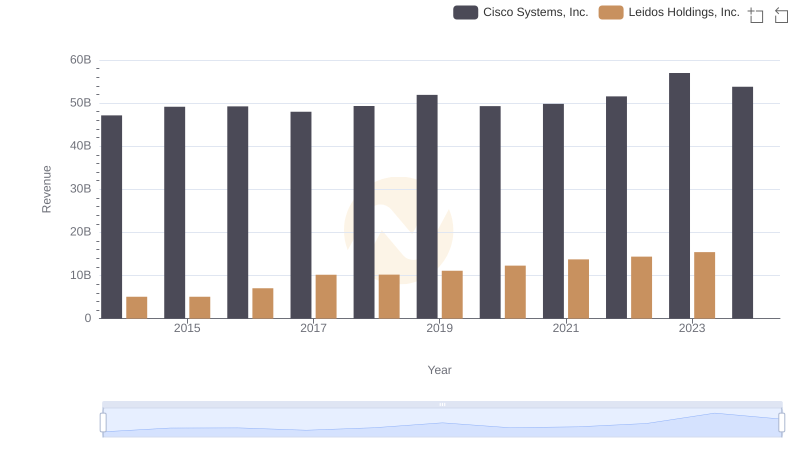Grab the left data zoom slider handle
800x461 pixels.
[103, 423]
